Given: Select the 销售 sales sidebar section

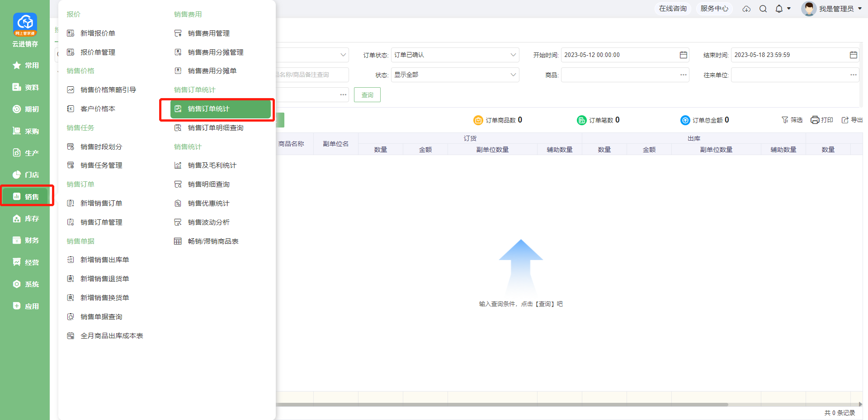Looking at the screenshot, I should 25,196.
